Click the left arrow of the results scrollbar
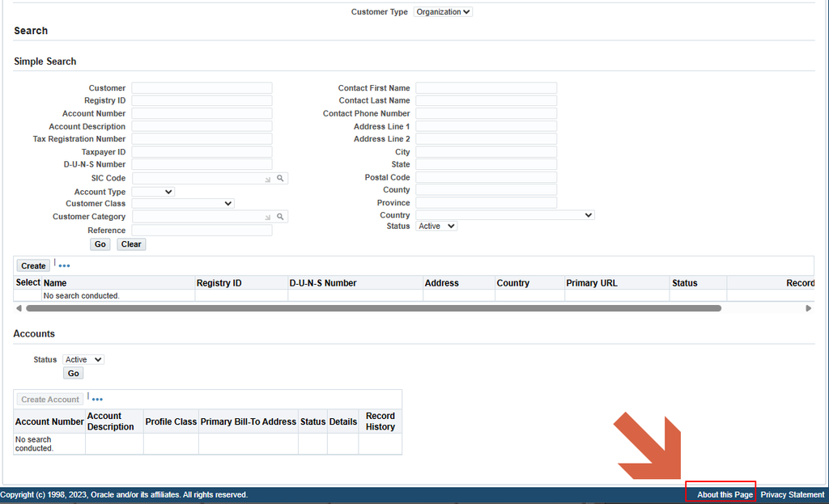829x504 pixels. click(x=19, y=308)
